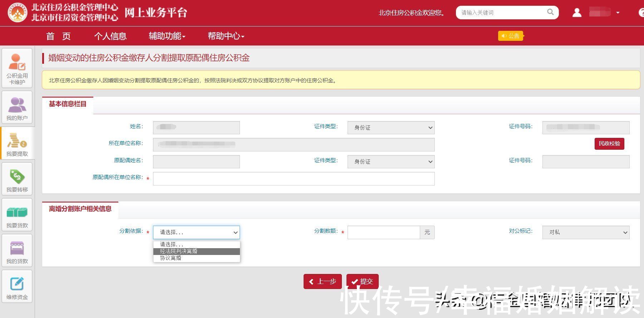Choose 经法院判决离婚 option
This screenshot has width=644, height=318.
coord(196,251)
